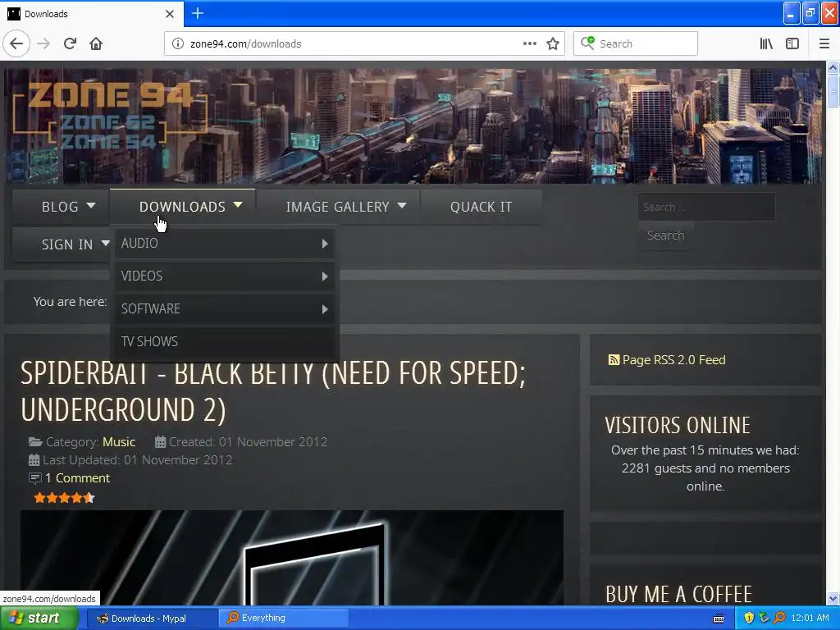The image size is (840, 630).
Task: Reload the page with the refresh icon
Action: click(70, 44)
